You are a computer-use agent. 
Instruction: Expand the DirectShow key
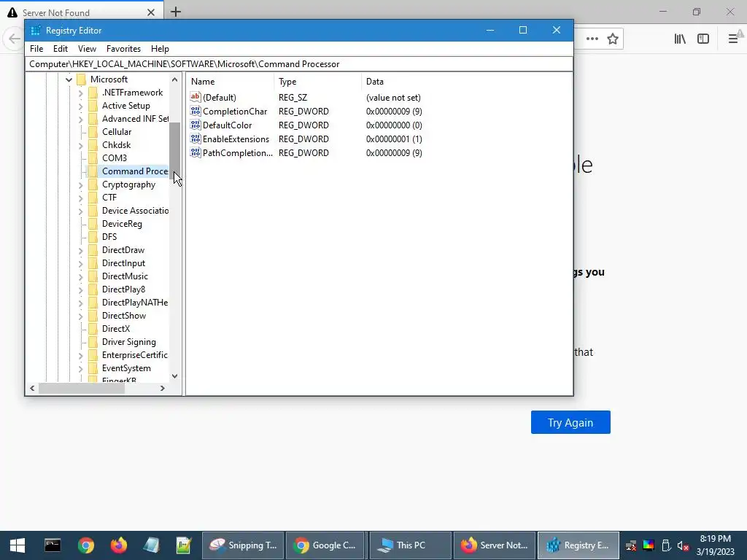pyautogui.click(x=80, y=316)
